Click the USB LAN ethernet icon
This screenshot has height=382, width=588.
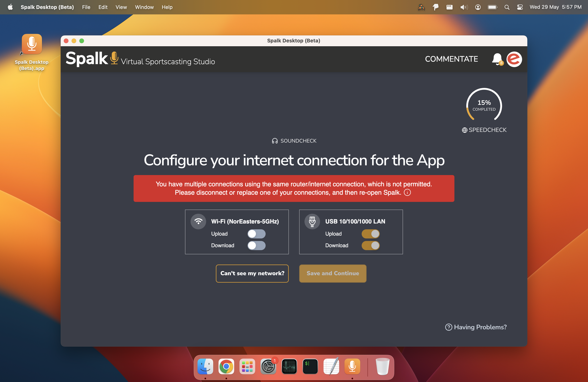point(312,221)
